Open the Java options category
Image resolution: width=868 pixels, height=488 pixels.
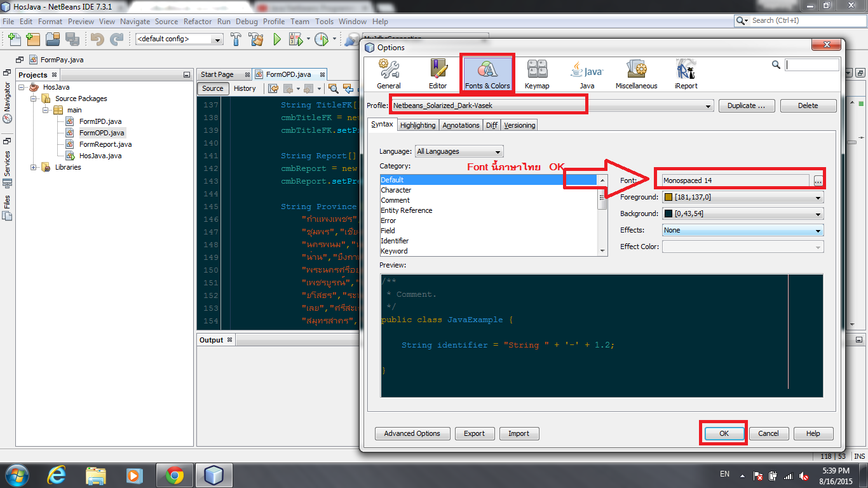(x=587, y=74)
